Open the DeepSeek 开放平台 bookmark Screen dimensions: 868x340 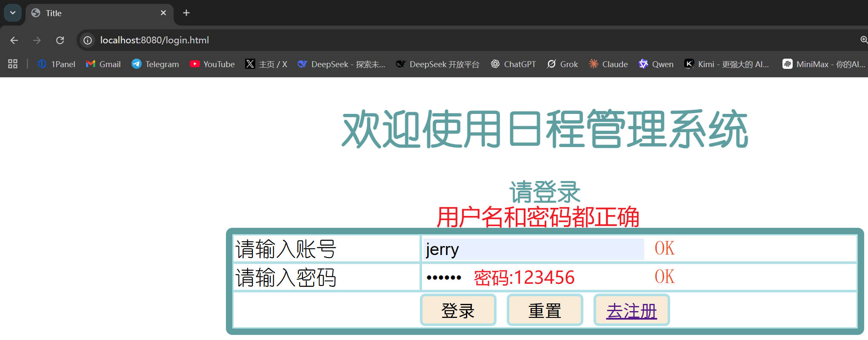click(437, 64)
